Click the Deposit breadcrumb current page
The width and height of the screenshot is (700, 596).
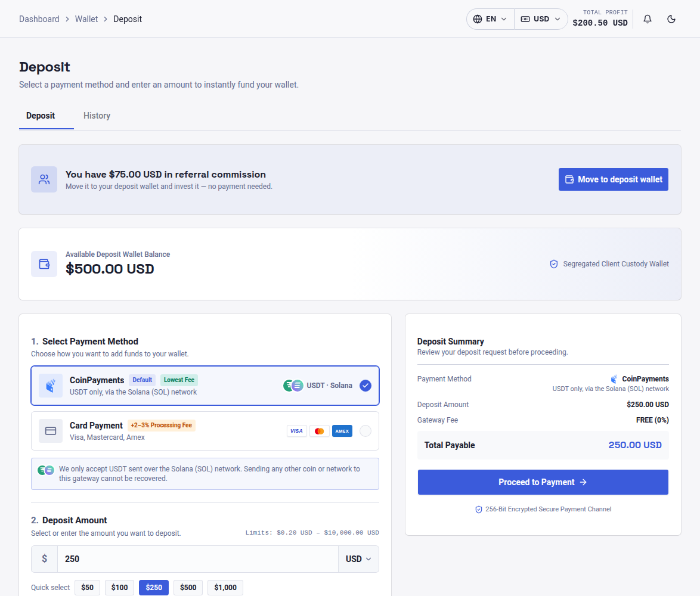128,19
